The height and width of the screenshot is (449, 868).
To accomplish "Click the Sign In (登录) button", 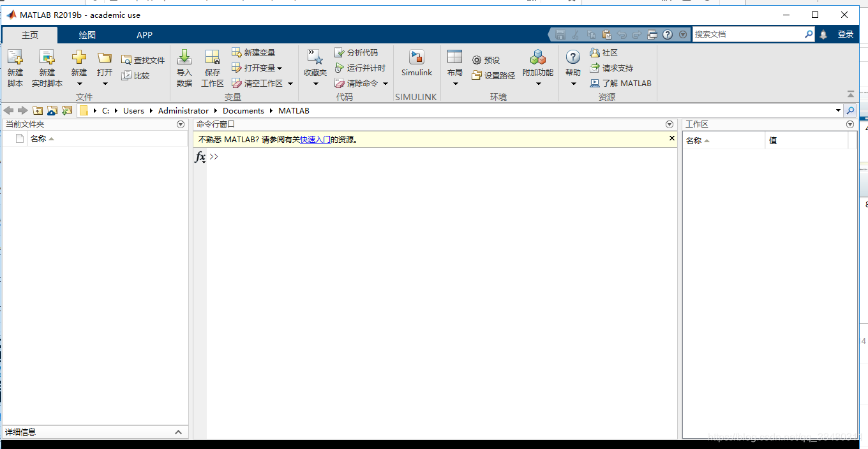I will pyautogui.click(x=846, y=34).
